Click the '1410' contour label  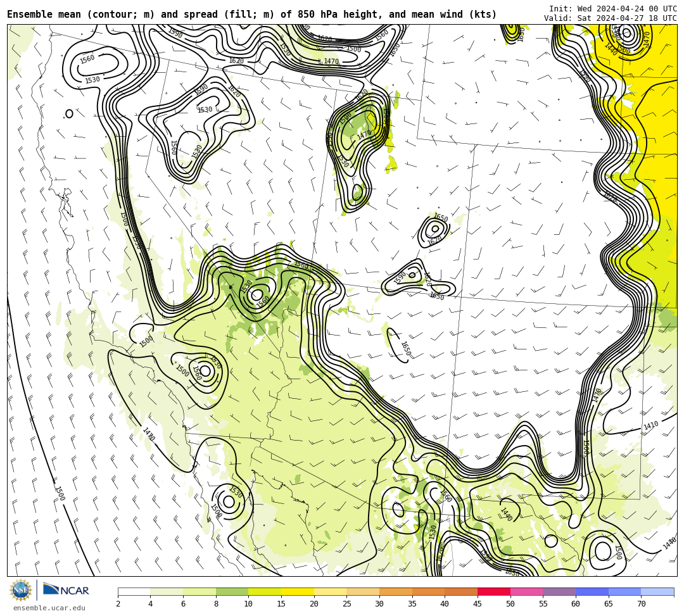651,425
